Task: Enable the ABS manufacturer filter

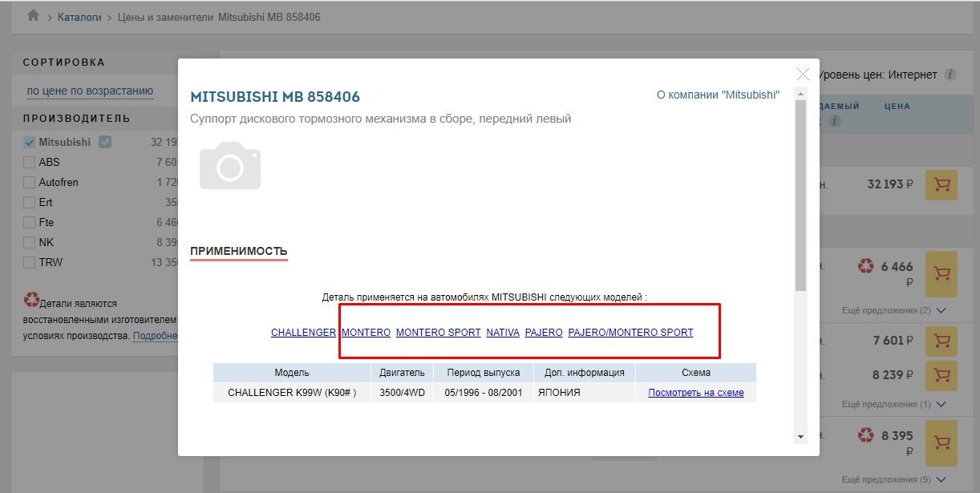Action: [x=30, y=162]
